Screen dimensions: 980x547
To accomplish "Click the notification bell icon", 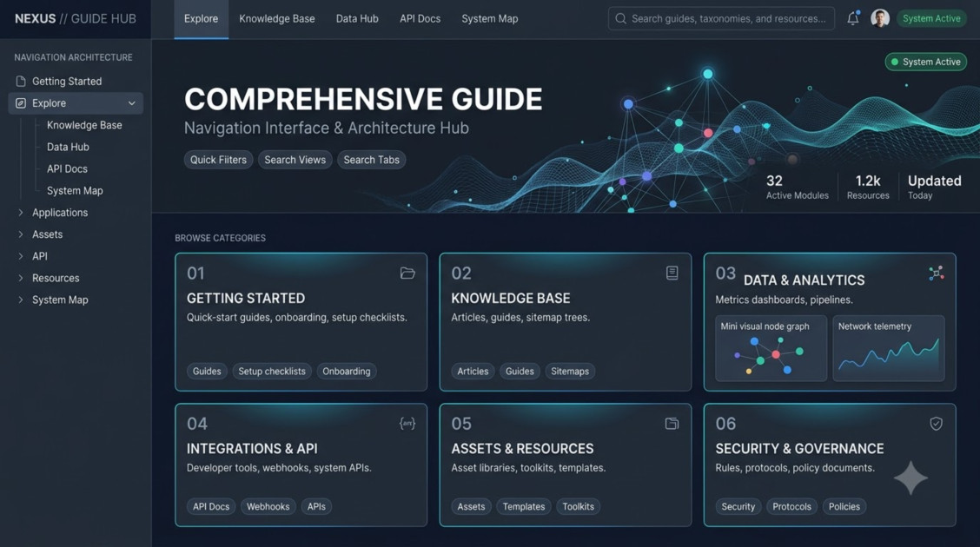I will [x=852, y=18].
